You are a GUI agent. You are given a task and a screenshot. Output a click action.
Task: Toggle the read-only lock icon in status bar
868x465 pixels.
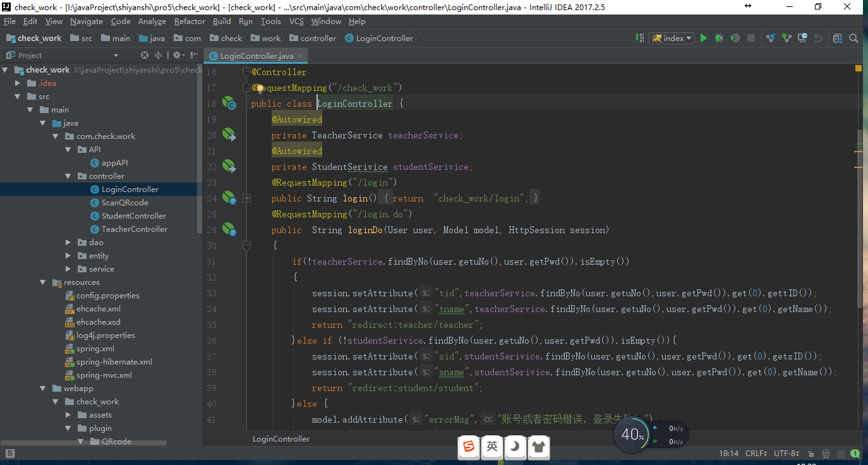(x=811, y=454)
